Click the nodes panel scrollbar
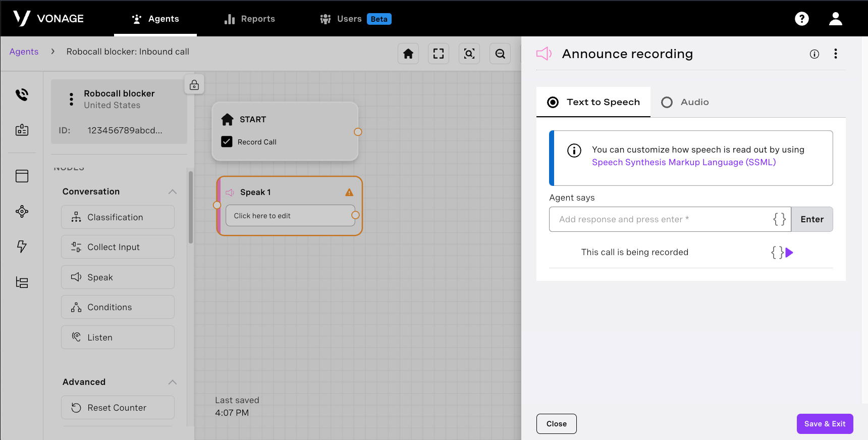The height and width of the screenshot is (440, 868). click(x=191, y=207)
